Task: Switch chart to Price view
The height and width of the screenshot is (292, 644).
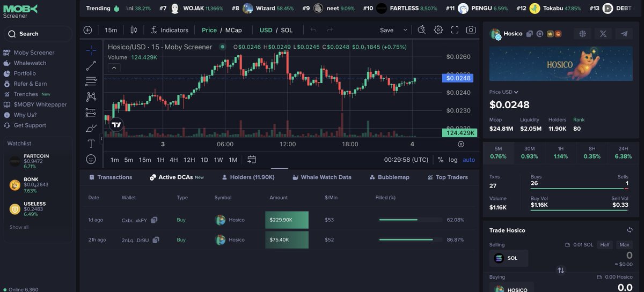Action: tap(209, 30)
